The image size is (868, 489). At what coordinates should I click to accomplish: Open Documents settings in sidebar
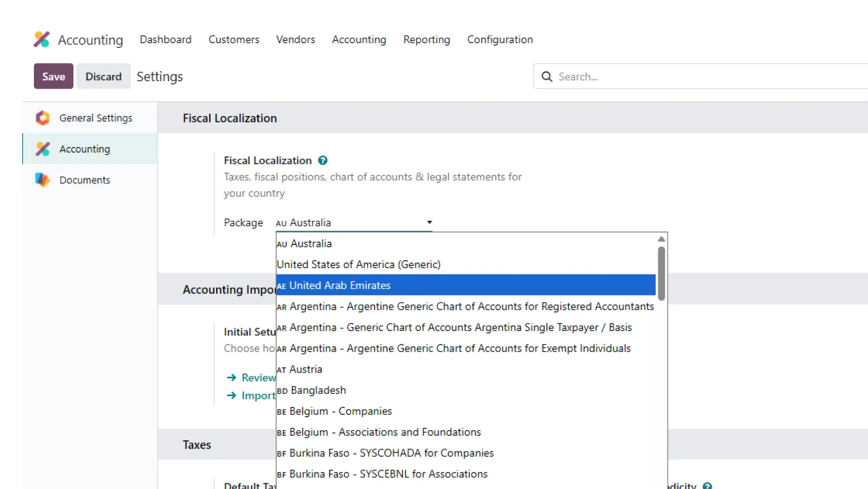[90, 180]
